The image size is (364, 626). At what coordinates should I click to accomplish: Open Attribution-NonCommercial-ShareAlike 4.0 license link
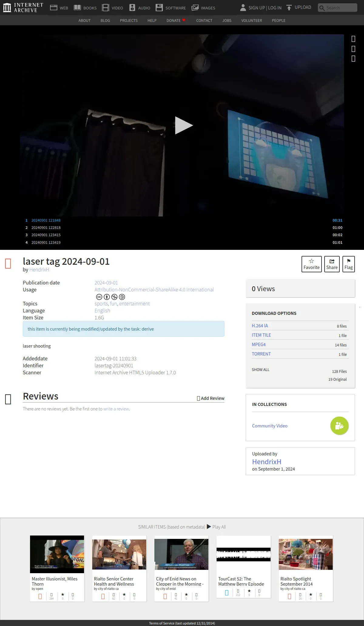coord(154,290)
